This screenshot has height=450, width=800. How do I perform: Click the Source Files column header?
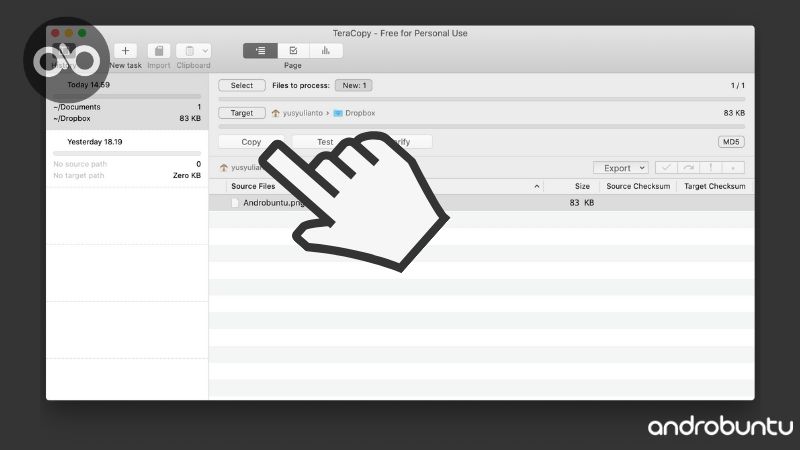(x=253, y=186)
